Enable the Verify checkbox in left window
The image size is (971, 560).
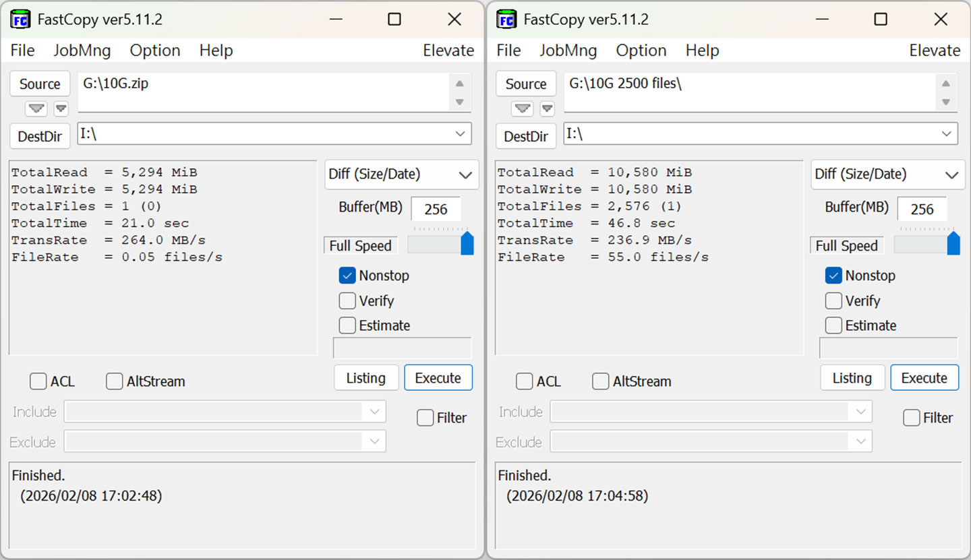[347, 301]
